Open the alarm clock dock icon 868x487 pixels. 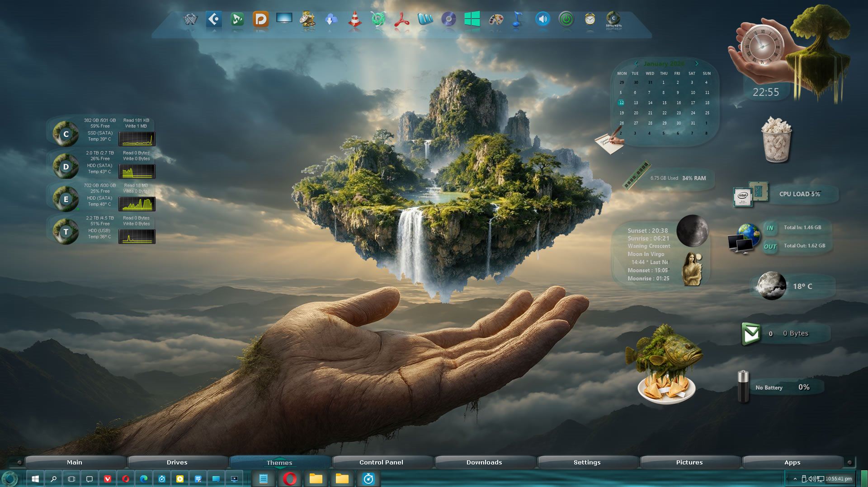[590, 19]
